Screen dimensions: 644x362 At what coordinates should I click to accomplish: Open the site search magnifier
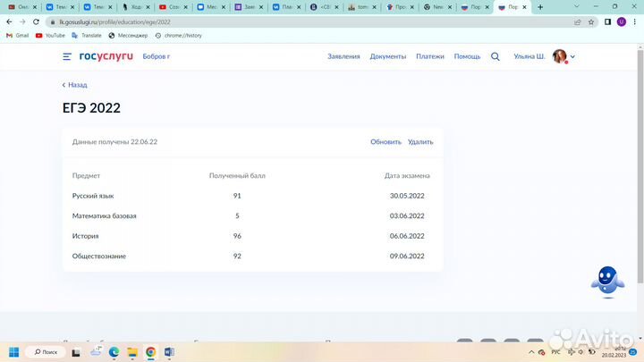pyautogui.click(x=496, y=56)
